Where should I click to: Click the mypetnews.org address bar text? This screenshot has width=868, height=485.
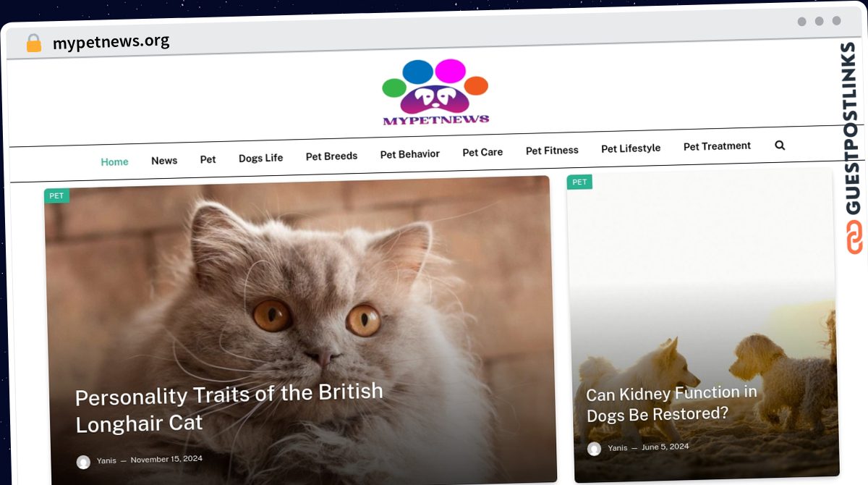(111, 42)
